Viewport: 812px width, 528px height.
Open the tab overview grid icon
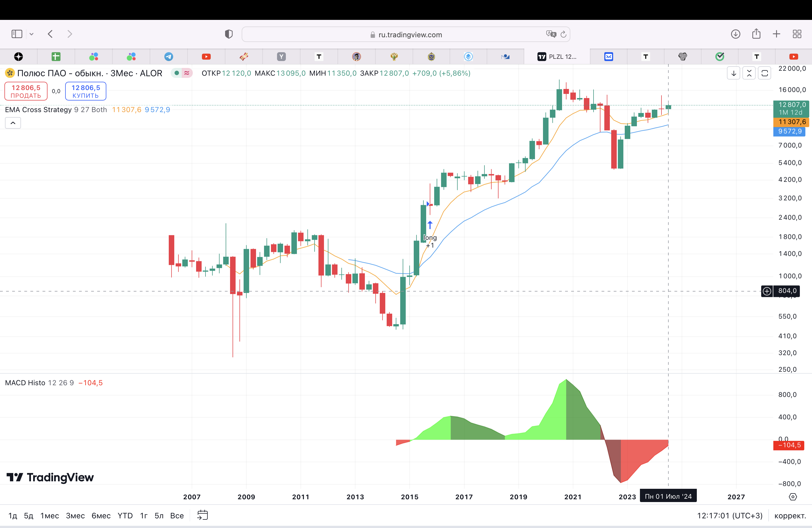coord(797,34)
